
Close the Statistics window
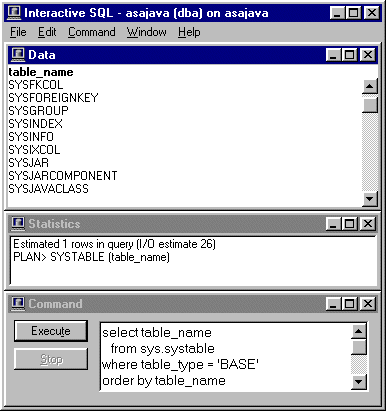coord(368,224)
